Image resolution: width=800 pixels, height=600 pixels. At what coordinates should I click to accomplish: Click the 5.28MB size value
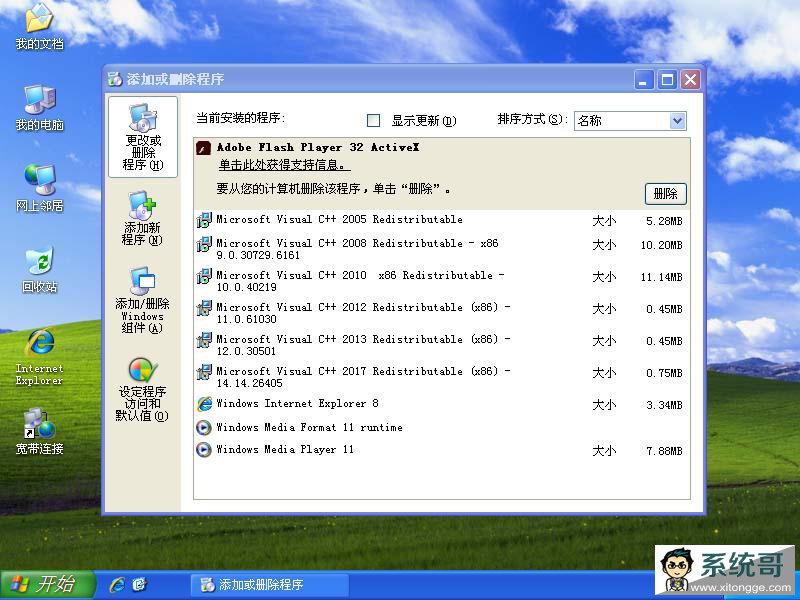click(664, 221)
